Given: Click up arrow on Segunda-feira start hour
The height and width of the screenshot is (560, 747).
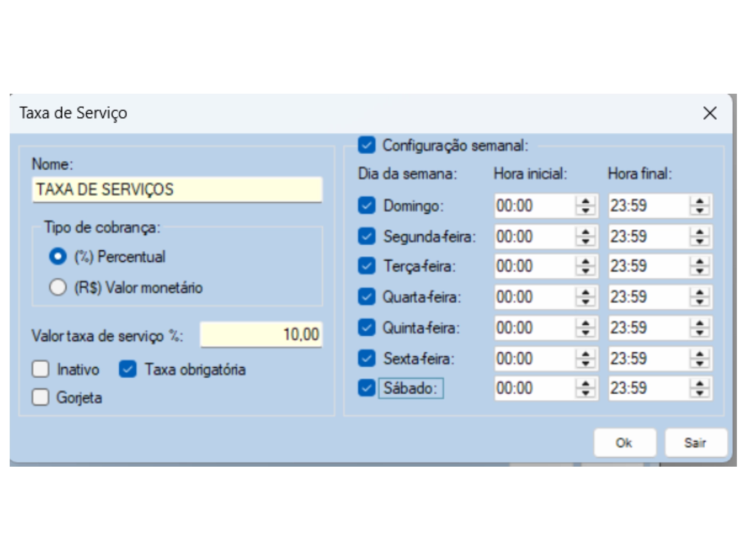Looking at the screenshot, I should [x=586, y=232].
